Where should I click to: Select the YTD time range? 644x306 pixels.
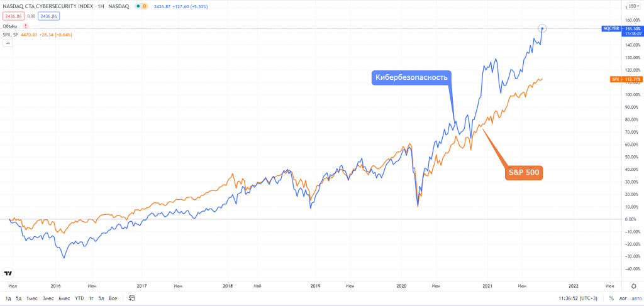click(79, 298)
